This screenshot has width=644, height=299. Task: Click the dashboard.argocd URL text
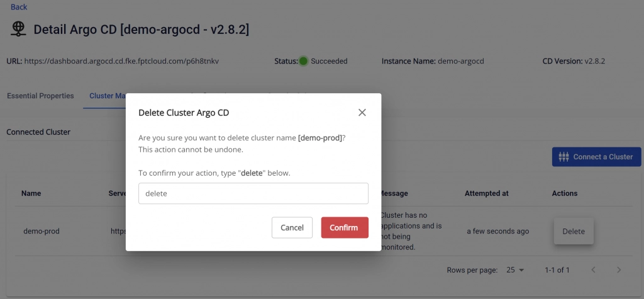click(x=121, y=61)
